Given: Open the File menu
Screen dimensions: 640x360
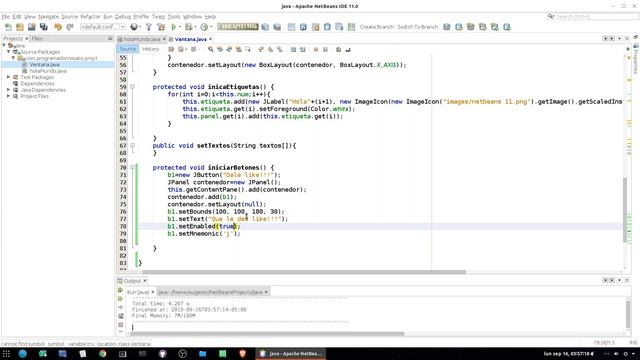Looking at the screenshot, I should click(x=5, y=17).
